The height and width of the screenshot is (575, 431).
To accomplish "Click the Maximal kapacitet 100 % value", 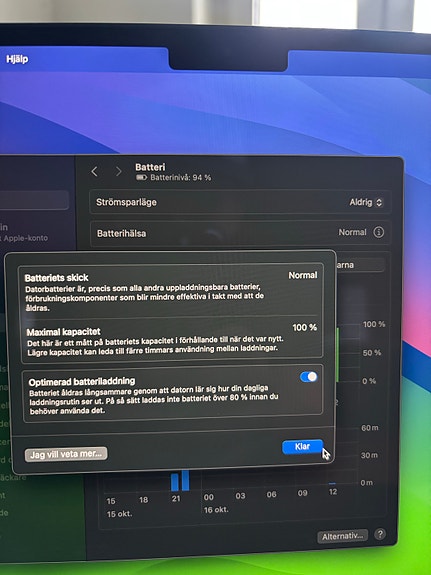I will tap(304, 327).
